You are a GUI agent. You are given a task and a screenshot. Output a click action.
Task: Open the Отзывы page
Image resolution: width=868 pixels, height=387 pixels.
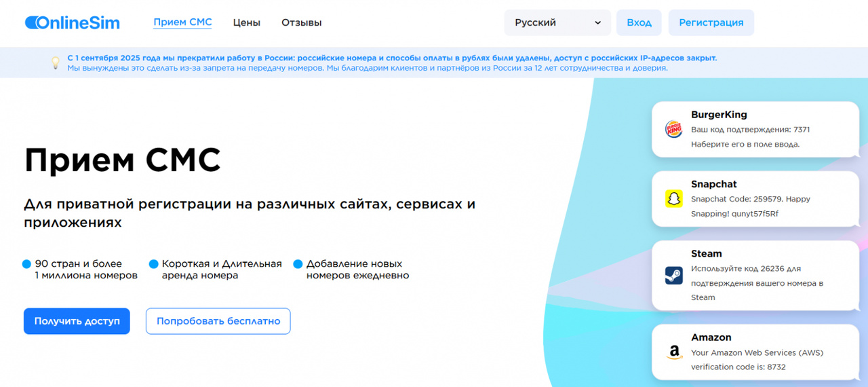coord(301,22)
